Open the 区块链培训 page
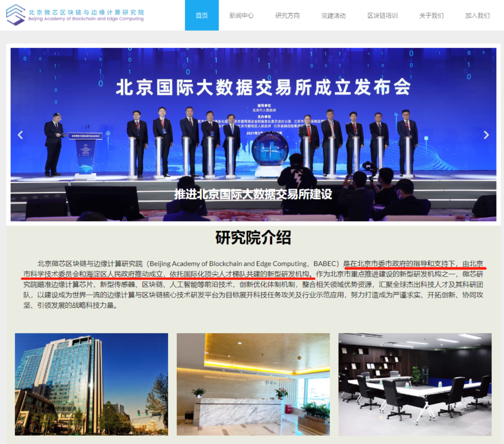The height and width of the screenshot is (444, 504). [383, 15]
